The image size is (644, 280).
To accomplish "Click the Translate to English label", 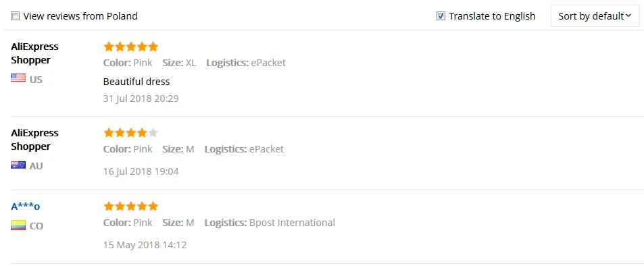I will point(492,16).
